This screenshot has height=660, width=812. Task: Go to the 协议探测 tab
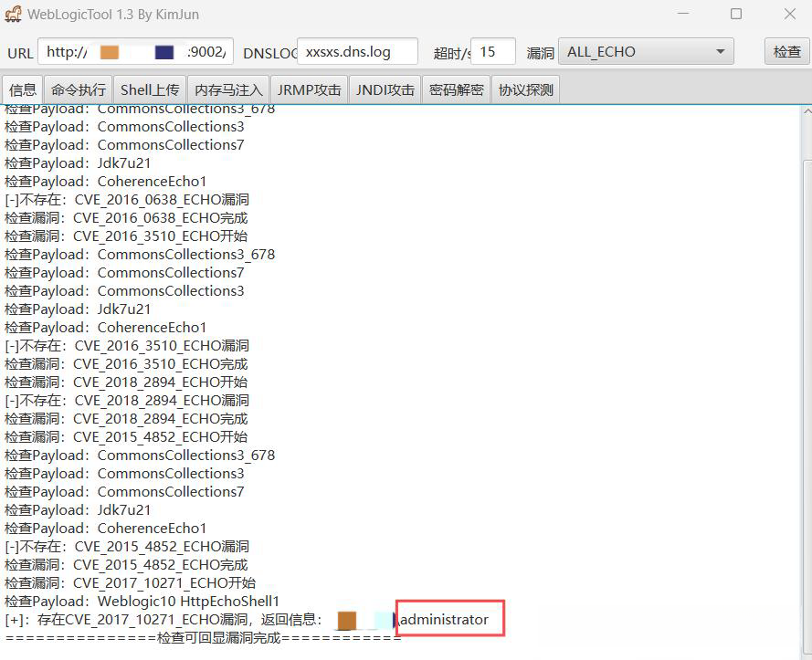point(525,90)
